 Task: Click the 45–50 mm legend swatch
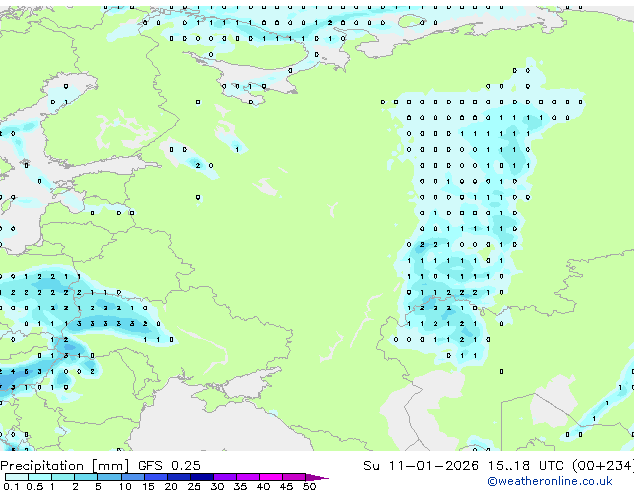(294, 477)
